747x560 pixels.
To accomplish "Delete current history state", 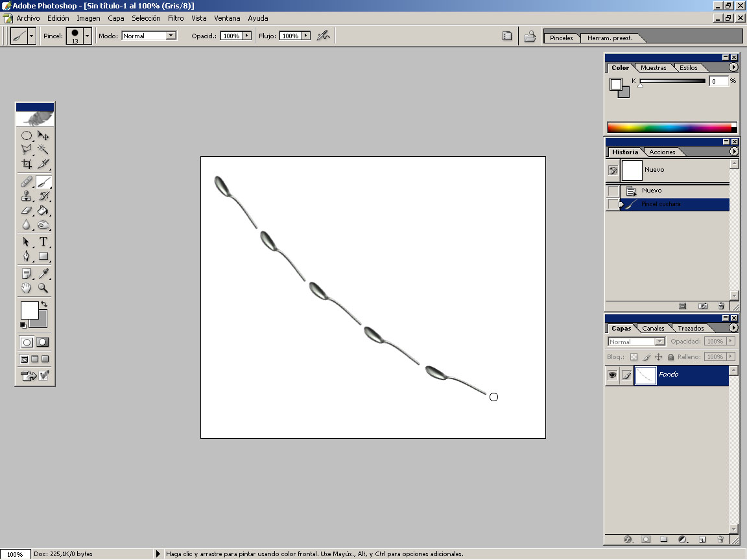I will [x=721, y=306].
